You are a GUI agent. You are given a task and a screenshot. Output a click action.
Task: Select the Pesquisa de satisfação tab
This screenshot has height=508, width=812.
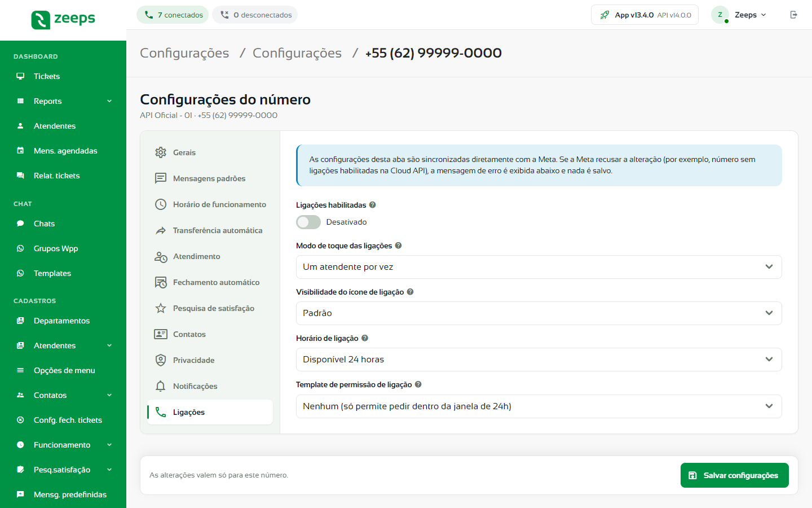[x=210, y=308]
